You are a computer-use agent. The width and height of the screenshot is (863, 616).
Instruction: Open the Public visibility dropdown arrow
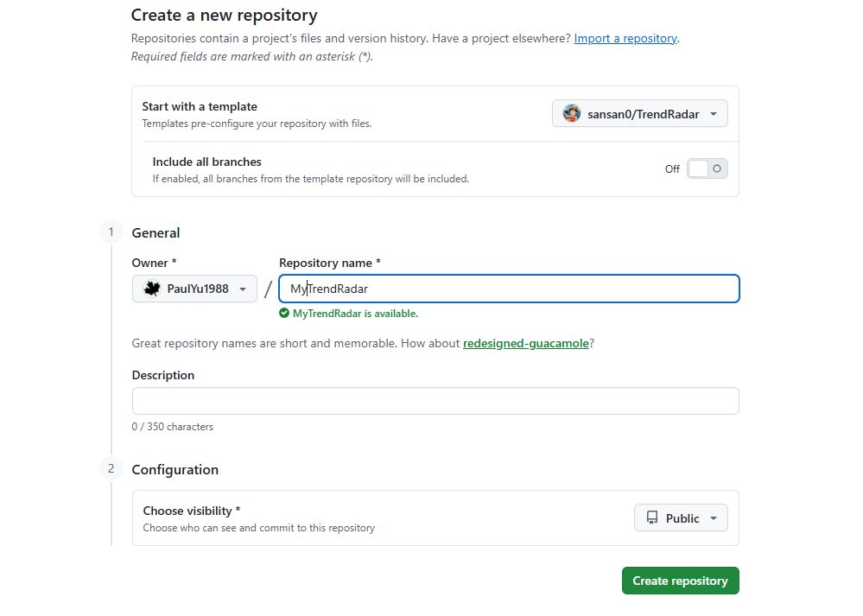714,518
